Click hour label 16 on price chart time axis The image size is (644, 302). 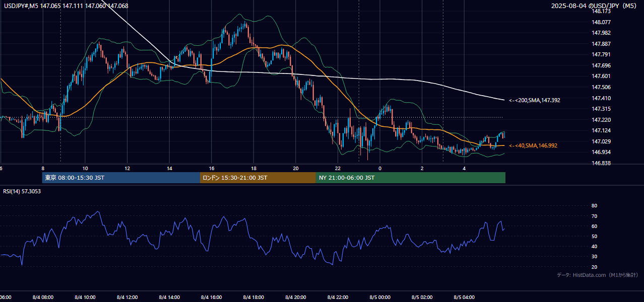click(x=212, y=169)
